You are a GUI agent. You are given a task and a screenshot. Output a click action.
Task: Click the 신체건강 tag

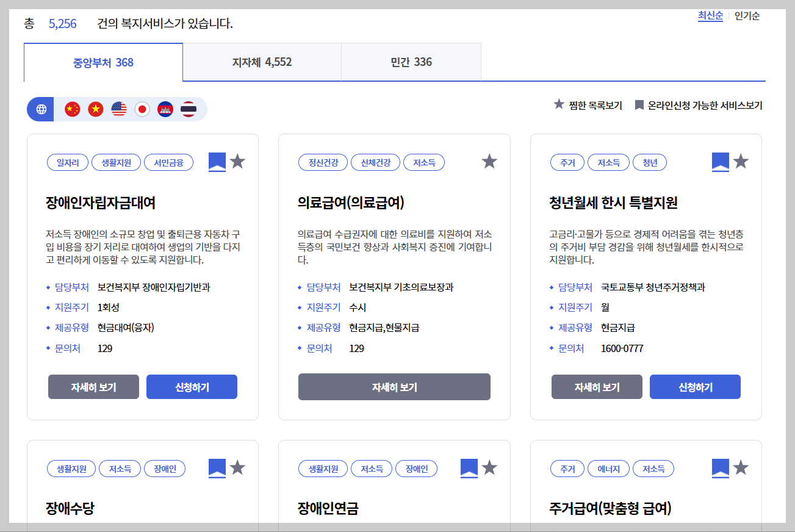[x=375, y=162]
